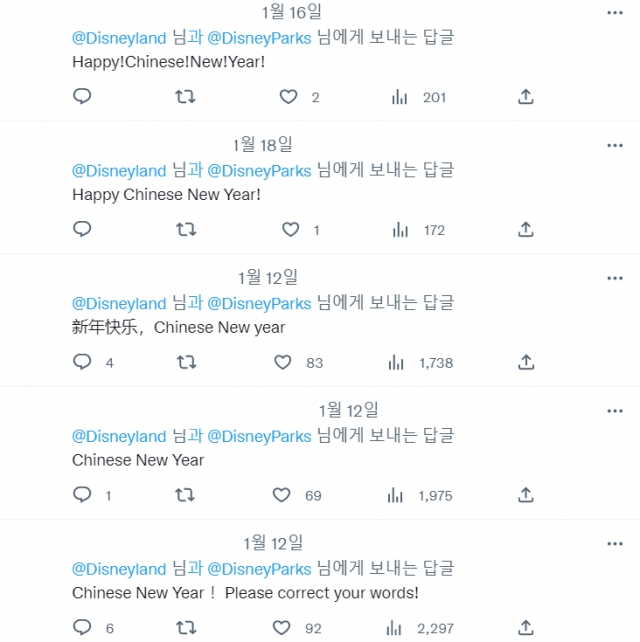The image size is (640, 642).
Task: Retweet the plain 'Chinese New Year' tweet
Action: pyautogui.click(x=185, y=495)
